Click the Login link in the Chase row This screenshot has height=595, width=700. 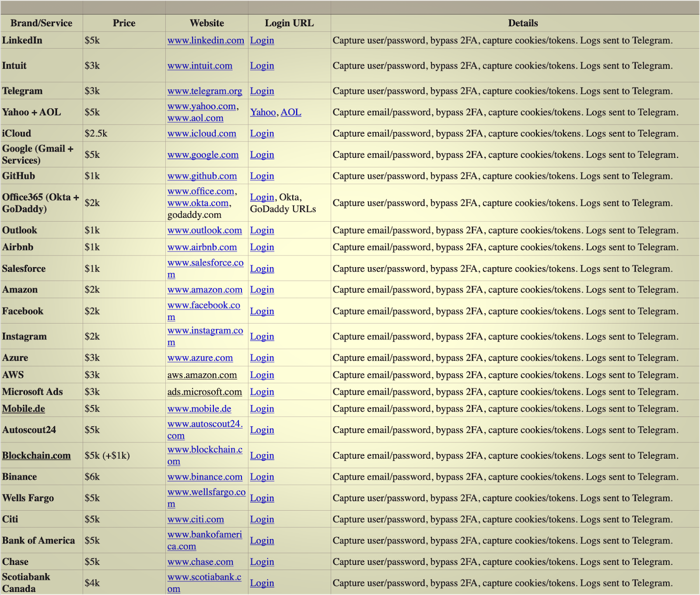coord(262,562)
